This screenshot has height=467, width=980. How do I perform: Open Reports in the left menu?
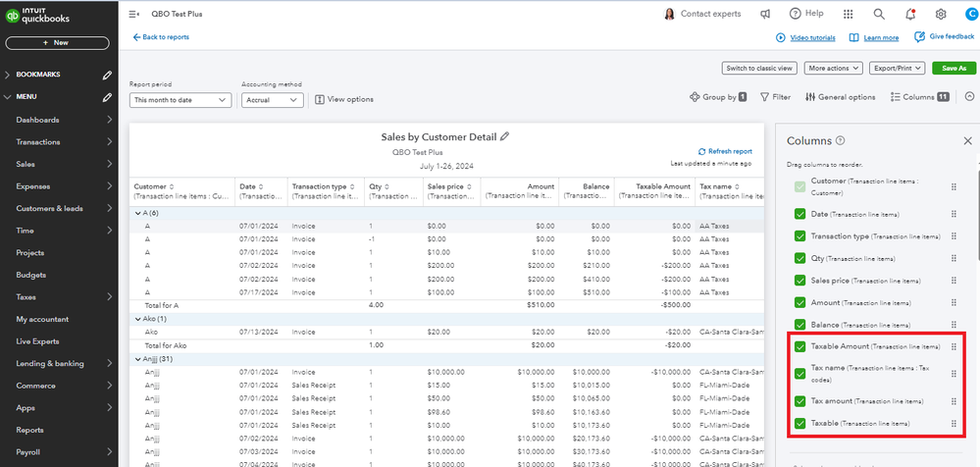pyautogui.click(x=29, y=430)
